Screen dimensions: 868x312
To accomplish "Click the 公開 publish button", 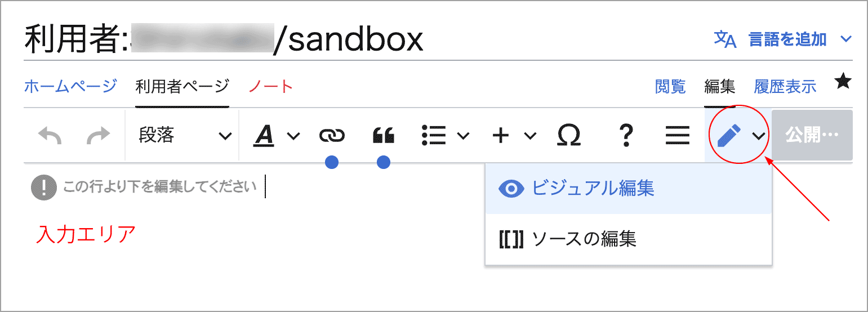I will pos(812,136).
